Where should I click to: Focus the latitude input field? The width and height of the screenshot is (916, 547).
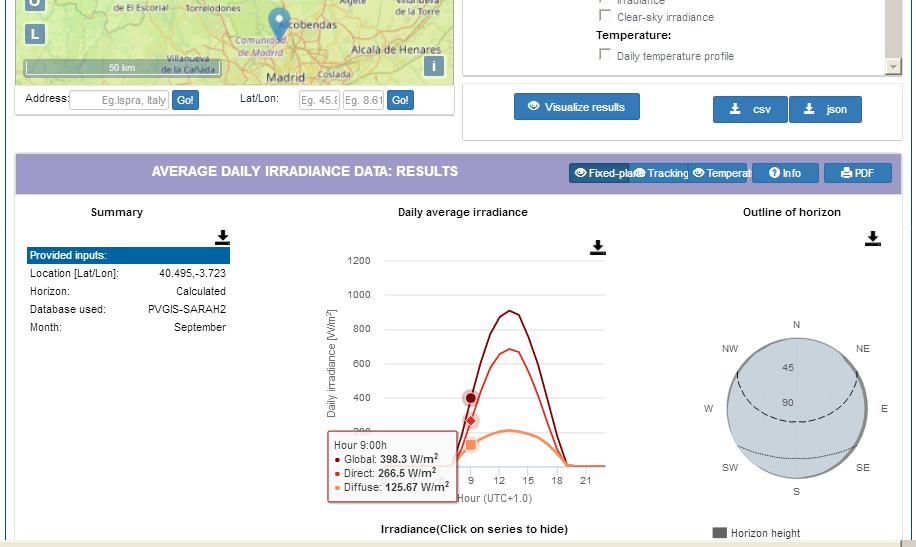pyautogui.click(x=319, y=100)
